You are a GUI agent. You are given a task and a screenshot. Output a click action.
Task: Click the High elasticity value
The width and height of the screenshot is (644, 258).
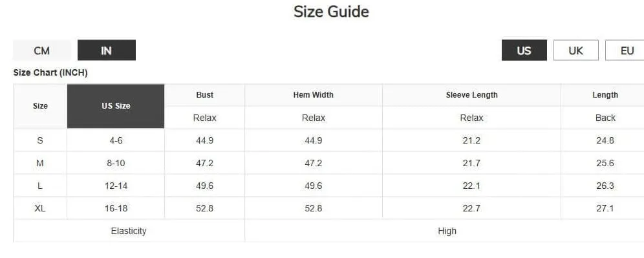click(447, 231)
